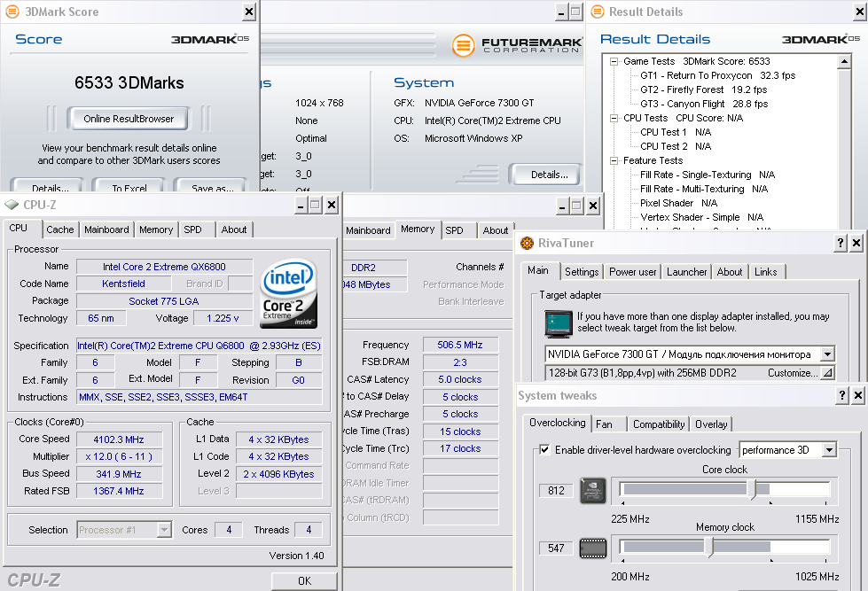Click the RivaTuner help question mark button
Viewport: 868px width, 591px height.
point(841,243)
